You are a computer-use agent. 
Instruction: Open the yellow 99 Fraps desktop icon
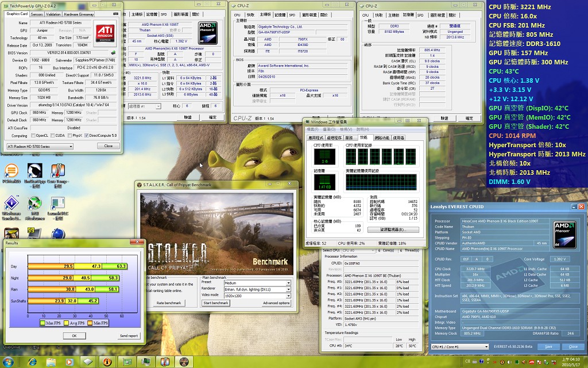tap(34, 233)
